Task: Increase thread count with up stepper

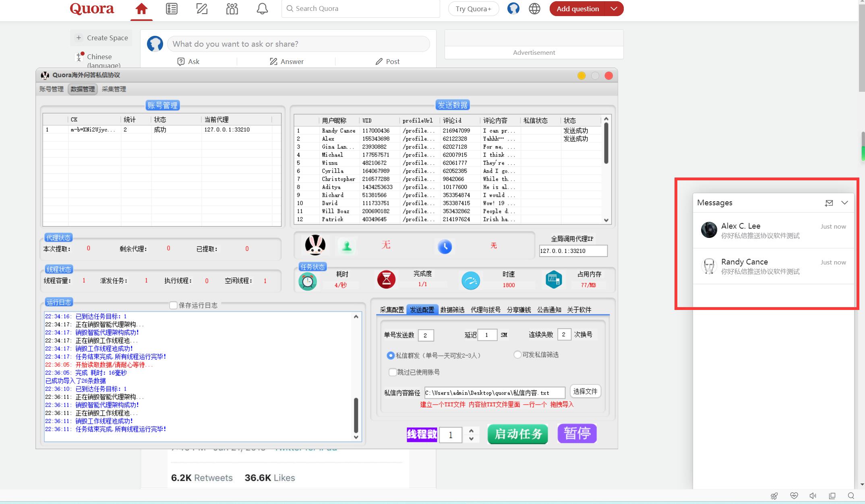Action: click(471, 430)
